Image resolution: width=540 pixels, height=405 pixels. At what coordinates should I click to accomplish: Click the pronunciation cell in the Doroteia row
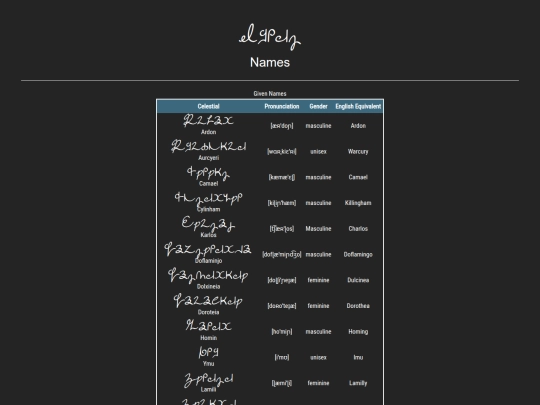pos(282,306)
